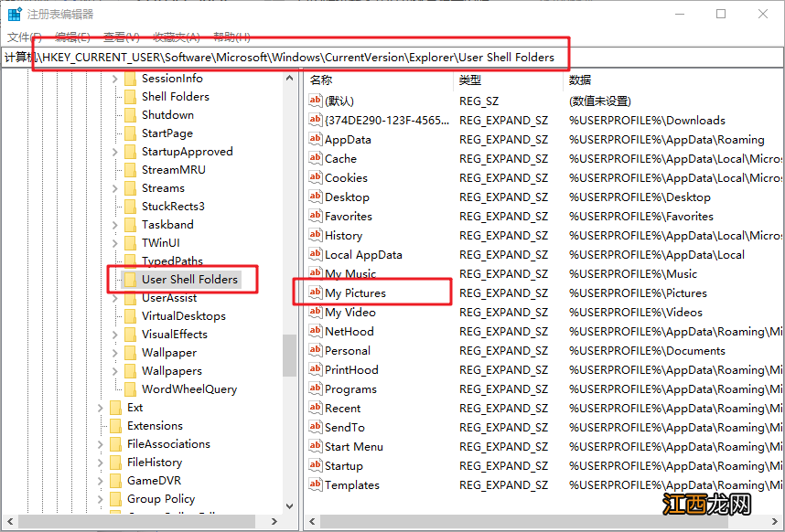The width and height of the screenshot is (785, 532).
Task: Click the Recent value icon
Action: click(315, 408)
